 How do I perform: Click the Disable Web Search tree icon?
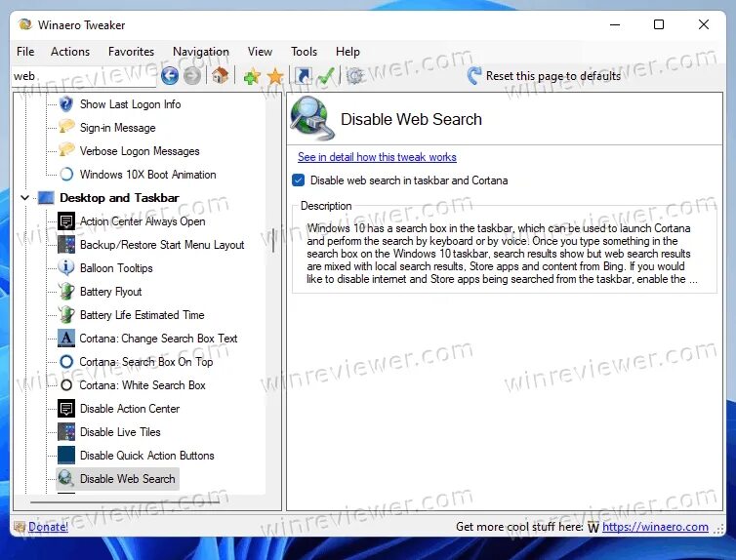(66, 478)
